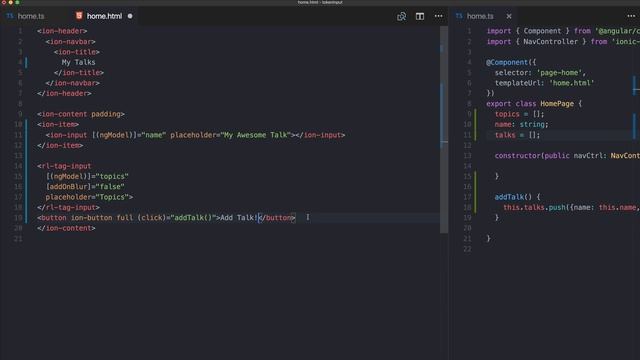Click the closing ion-header tag
640x360 pixels.
[64, 93]
